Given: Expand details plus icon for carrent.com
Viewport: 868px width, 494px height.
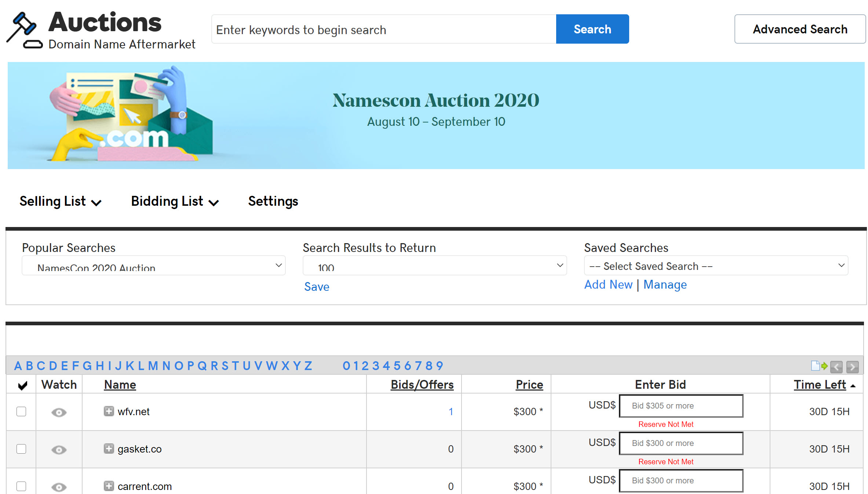Looking at the screenshot, I should pos(109,486).
